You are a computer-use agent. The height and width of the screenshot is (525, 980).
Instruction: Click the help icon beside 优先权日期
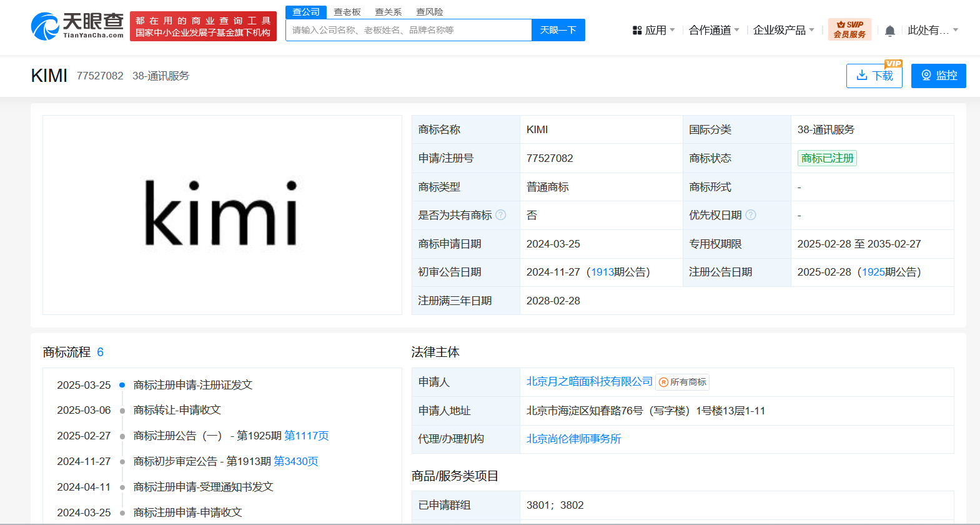click(x=751, y=215)
